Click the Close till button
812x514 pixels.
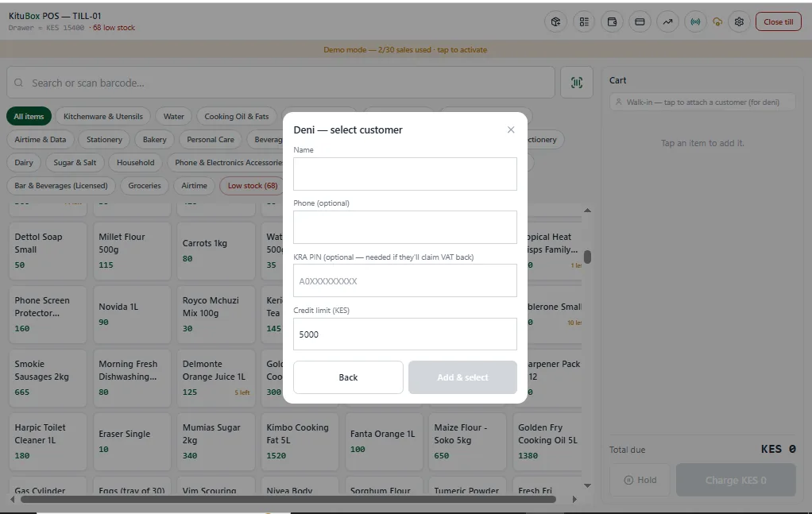779,21
